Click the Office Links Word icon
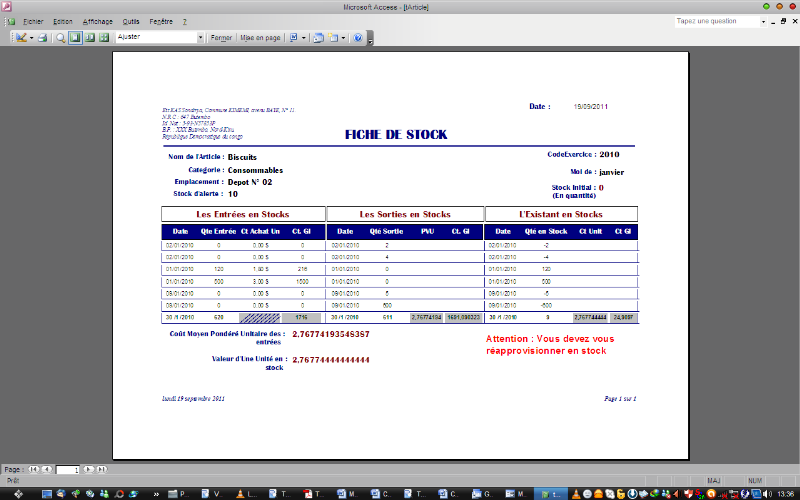Image resolution: width=800 pixels, height=500 pixels. [x=294, y=38]
